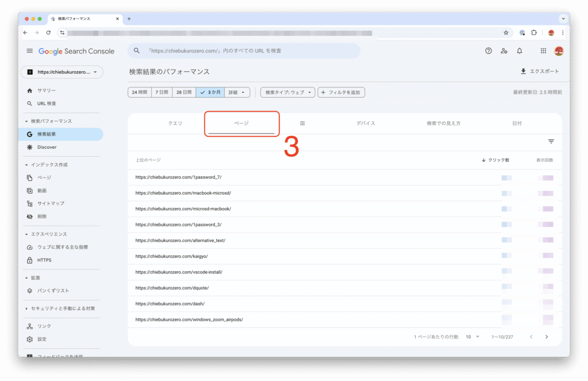Select the 3 か月 date range
588x381 pixels.
coord(210,93)
